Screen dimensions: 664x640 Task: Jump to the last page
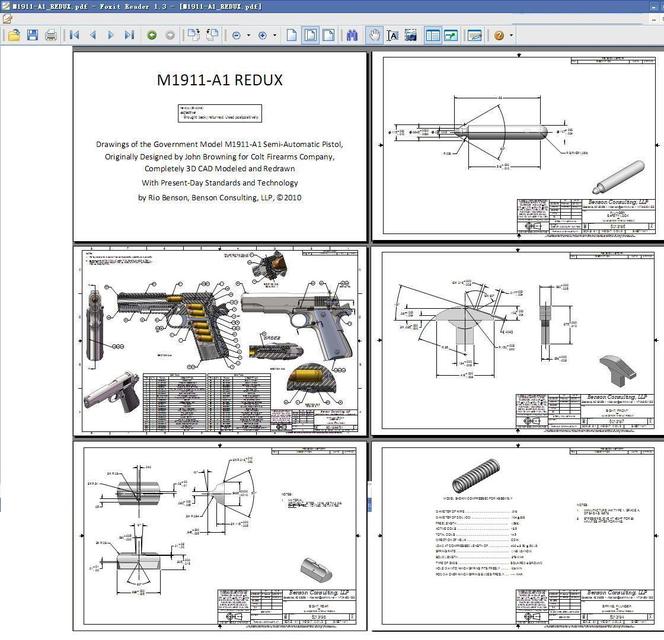[128, 35]
